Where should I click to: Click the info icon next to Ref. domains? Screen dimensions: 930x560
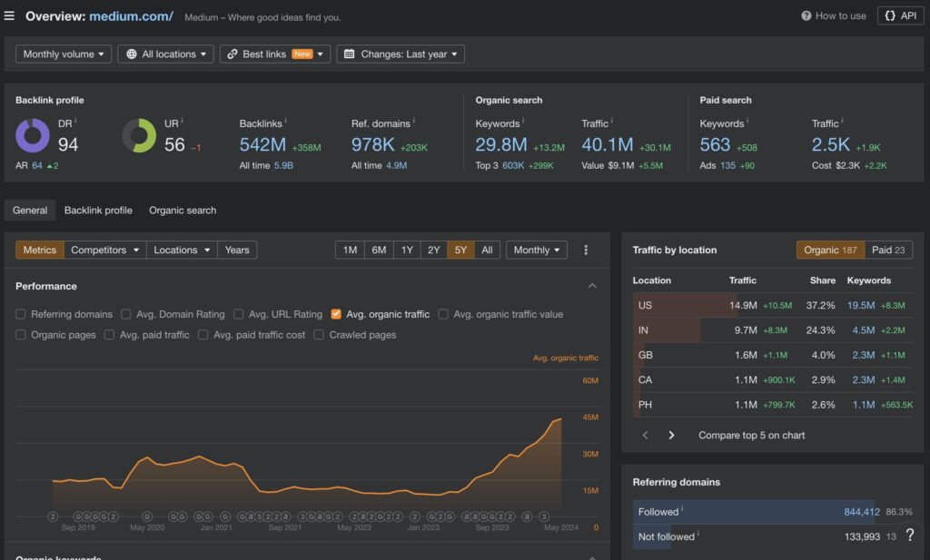click(x=413, y=121)
